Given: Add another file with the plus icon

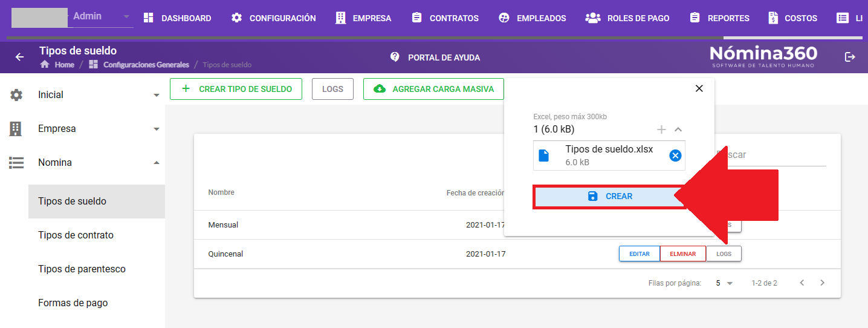Looking at the screenshot, I should (662, 130).
